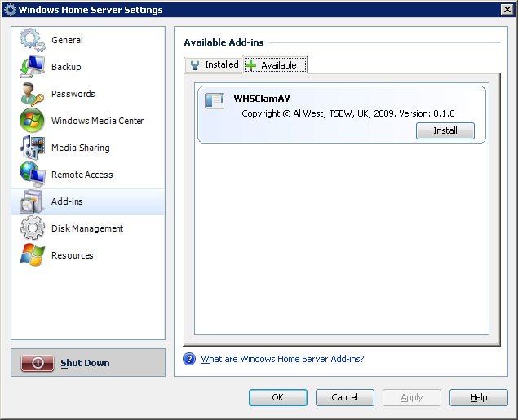Select the Add-ins settings category
The height and width of the screenshot is (420, 518).
(88, 201)
